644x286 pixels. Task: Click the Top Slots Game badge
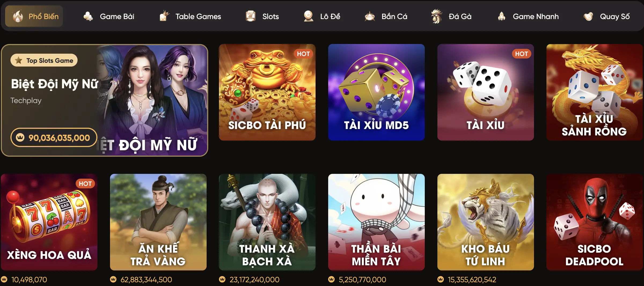pyautogui.click(x=44, y=60)
